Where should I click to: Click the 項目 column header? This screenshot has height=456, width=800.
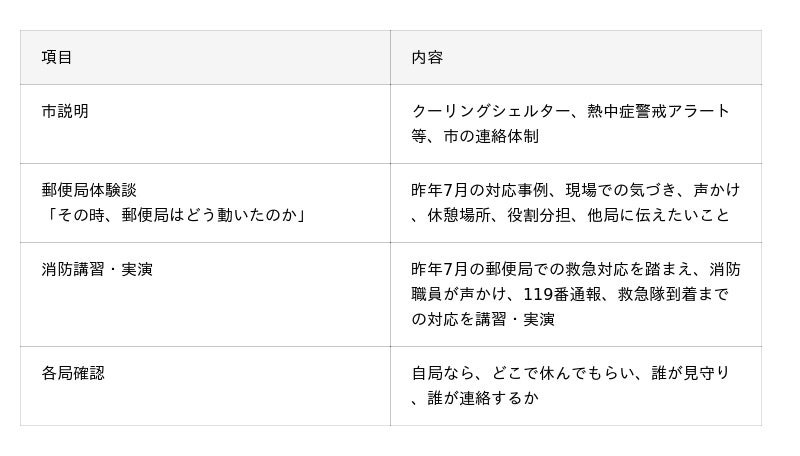(57, 57)
